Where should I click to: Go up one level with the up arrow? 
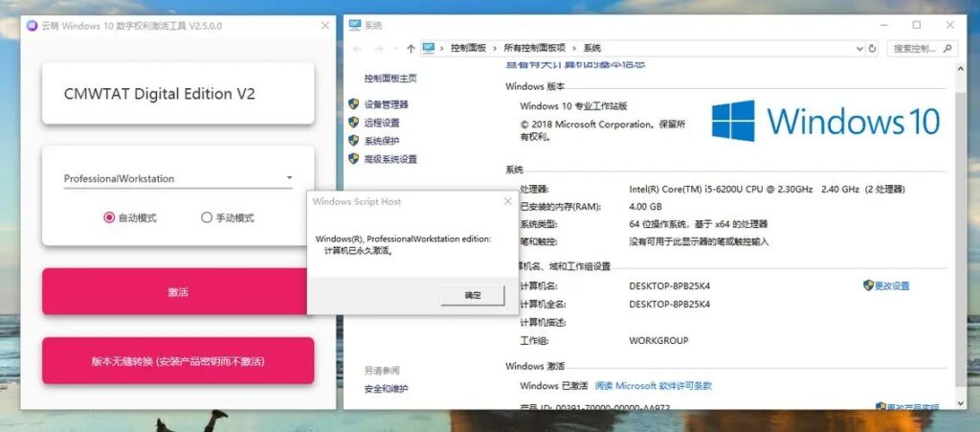(411, 48)
